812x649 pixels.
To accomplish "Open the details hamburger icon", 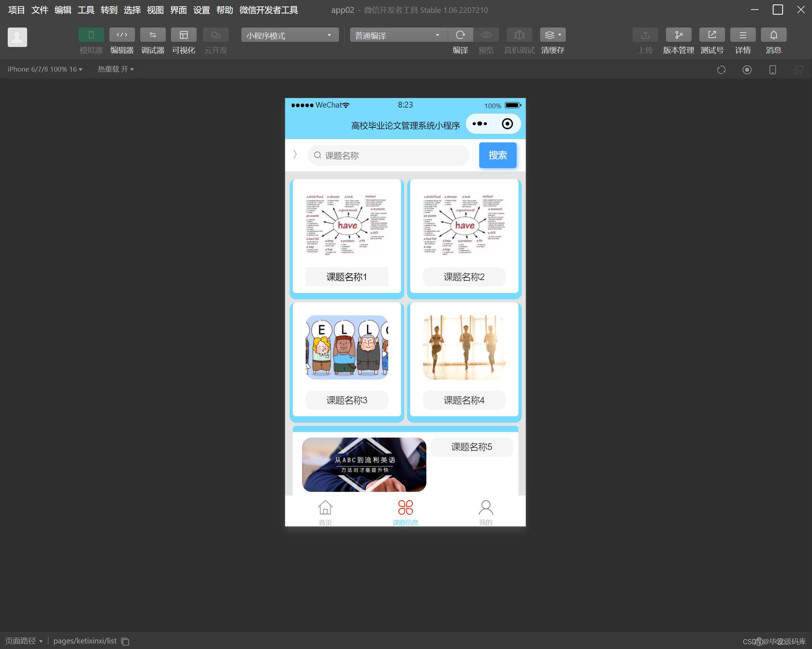I will 742,35.
